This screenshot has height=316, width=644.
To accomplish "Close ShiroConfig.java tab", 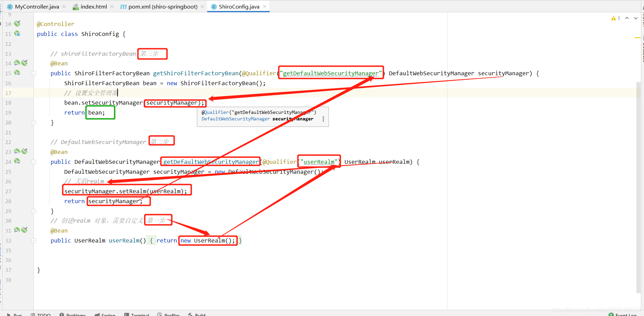I will tap(265, 6).
